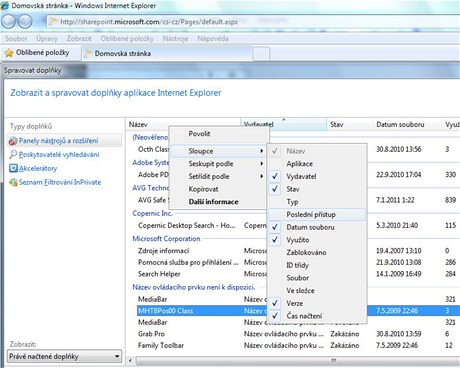The height and width of the screenshot is (368, 460).
Task: Click the Microsoft Corporation group header
Action: pos(166,239)
